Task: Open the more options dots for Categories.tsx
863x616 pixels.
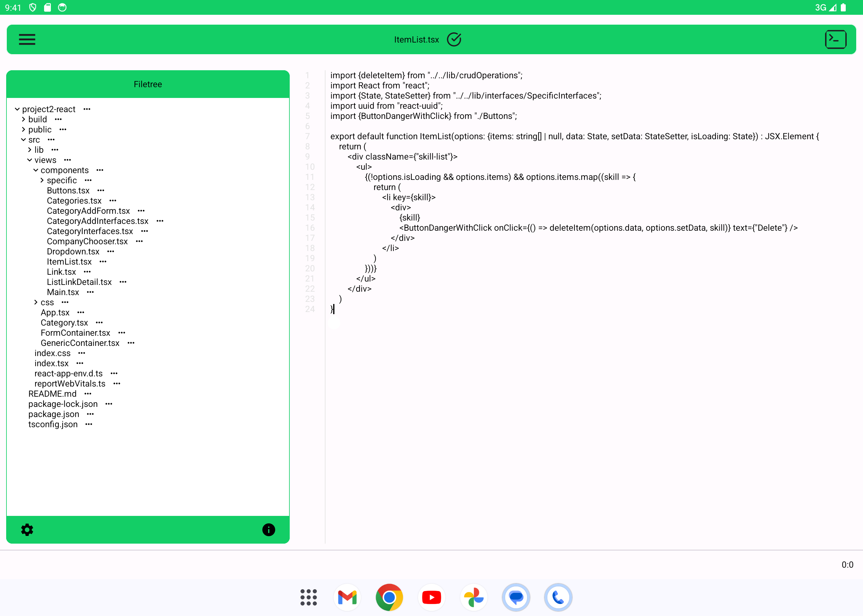Action: [113, 201]
